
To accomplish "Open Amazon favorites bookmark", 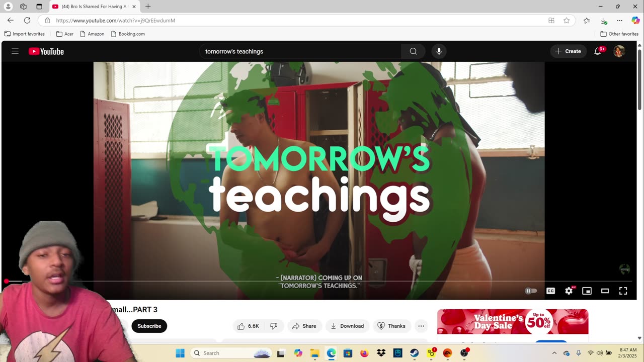I will click(x=92, y=34).
